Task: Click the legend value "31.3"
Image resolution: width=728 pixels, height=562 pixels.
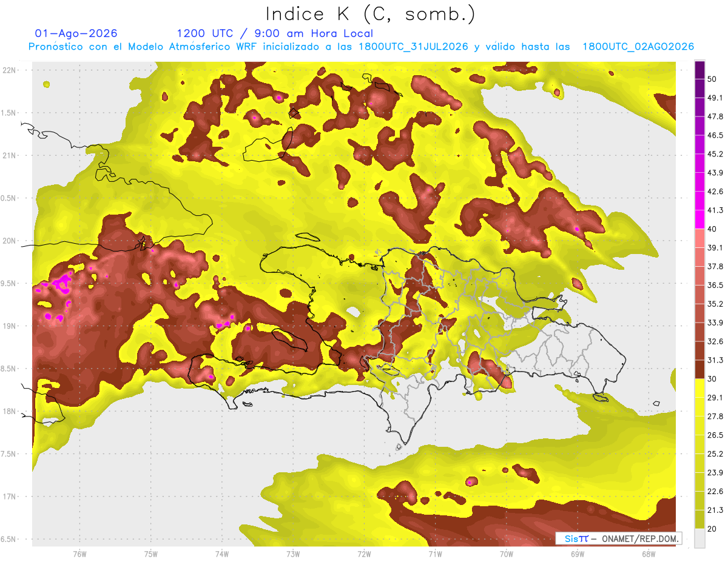Action: click(715, 360)
